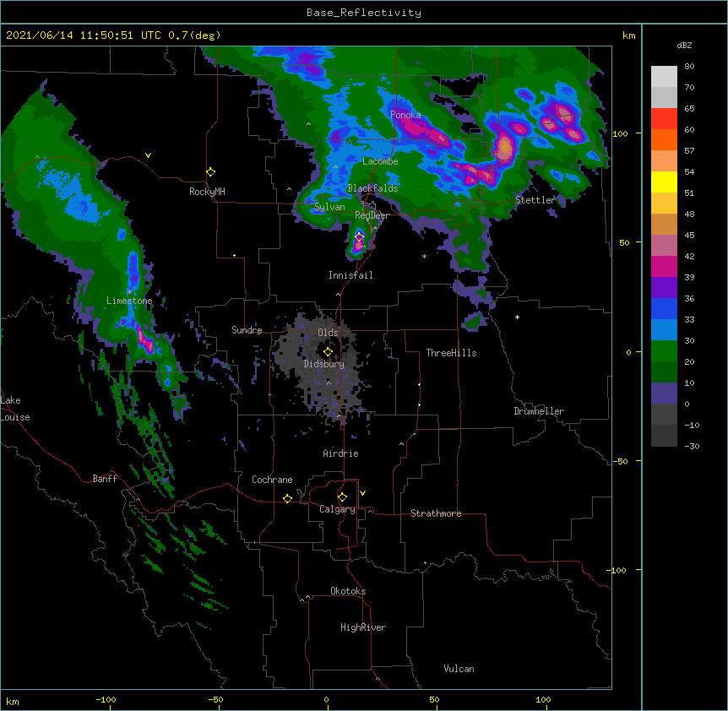Select the yellow diamond marker south of RedDeer
Viewport: 728px width, 711px height.
(359, 236)
